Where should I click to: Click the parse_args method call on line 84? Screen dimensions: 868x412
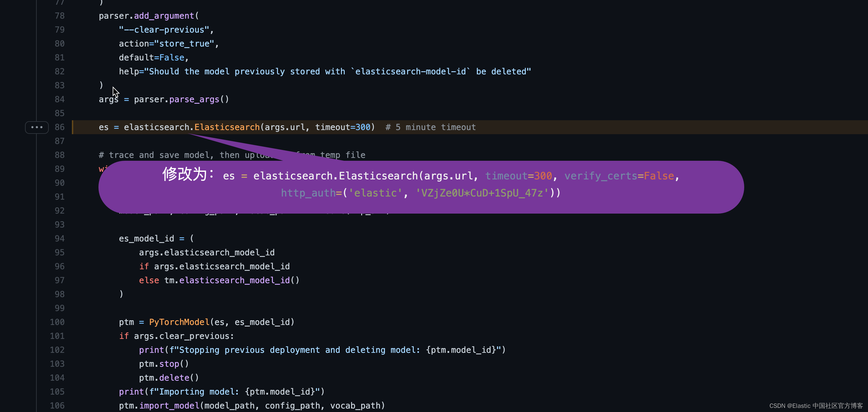pos(194,99)
